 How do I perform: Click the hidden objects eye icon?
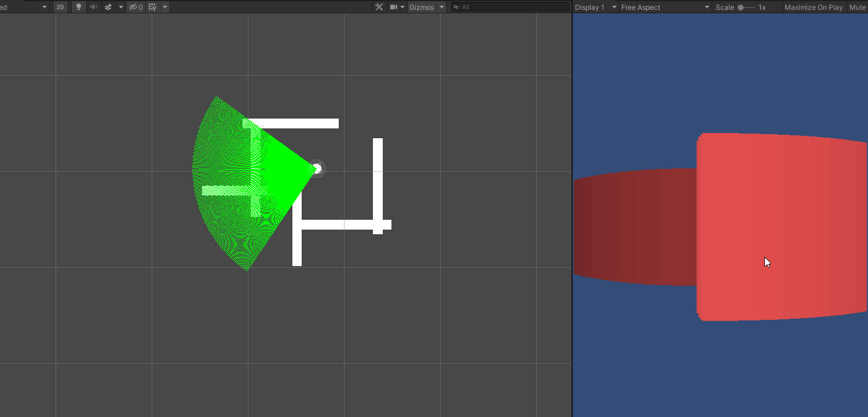pos(132,7)
